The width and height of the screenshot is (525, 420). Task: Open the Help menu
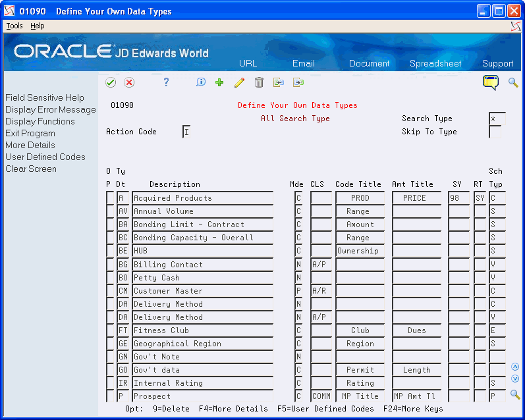pos(37,26)
